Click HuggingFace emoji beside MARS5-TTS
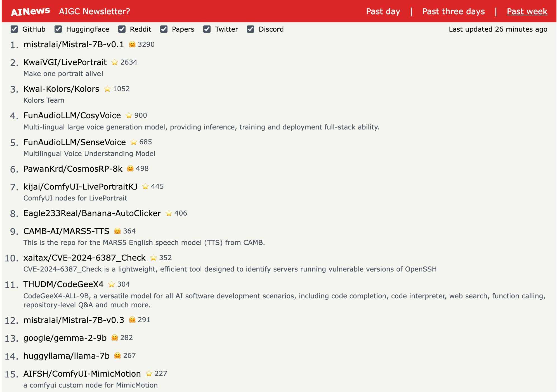 pos(117,231)
